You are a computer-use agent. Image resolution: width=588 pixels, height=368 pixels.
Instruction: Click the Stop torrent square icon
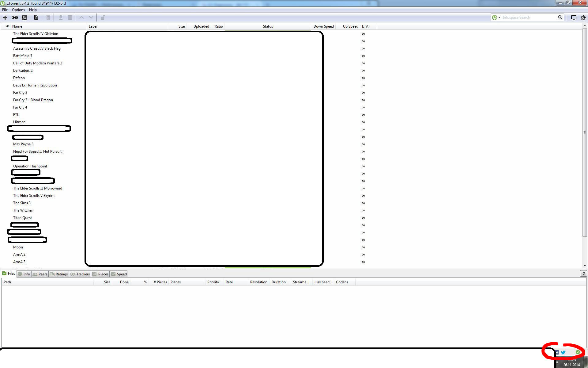[x=70, y=17]
